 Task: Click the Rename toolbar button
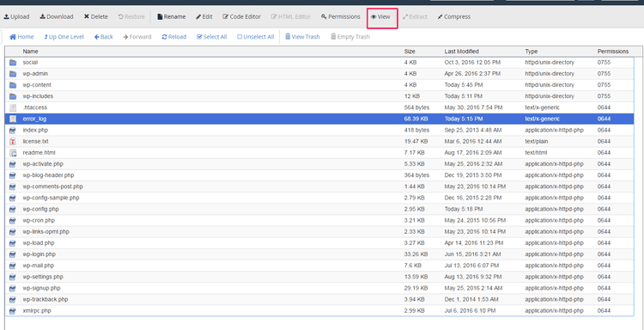tap(171, 17)
